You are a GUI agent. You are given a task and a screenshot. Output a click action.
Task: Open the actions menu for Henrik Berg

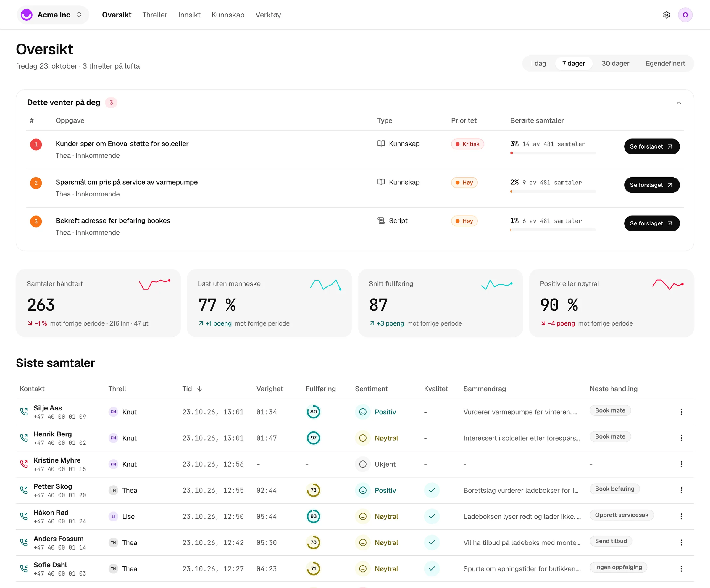click(681, 438)
